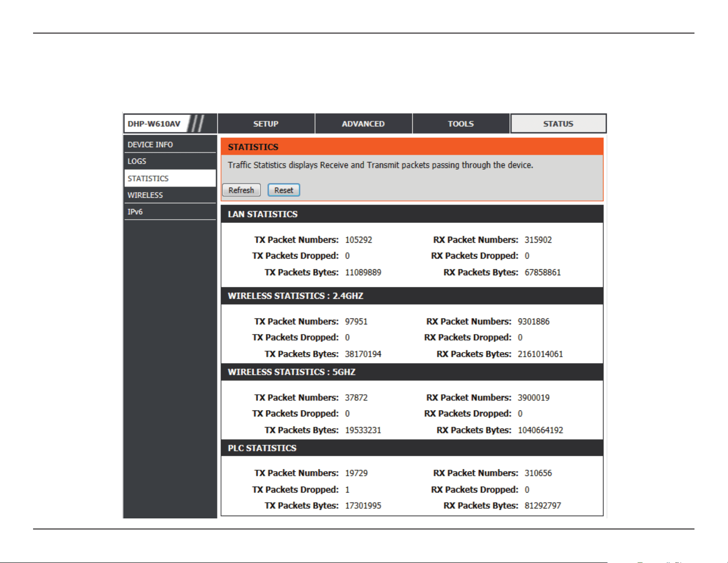Image resolution: width=728 pixels, height=563 pixels.
Task: Open the SETUP tab
Action: pyautogui.click(x=266, y=124)
